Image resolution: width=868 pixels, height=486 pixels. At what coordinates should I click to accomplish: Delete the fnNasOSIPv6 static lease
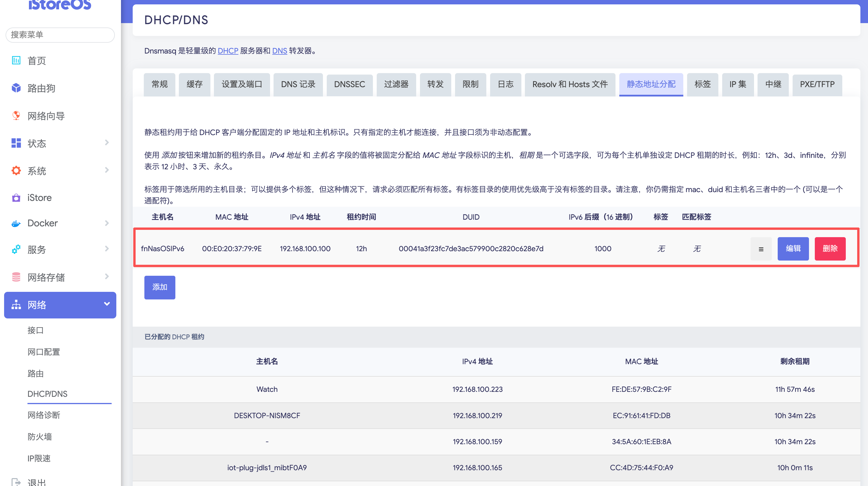[x=830, y=249]
